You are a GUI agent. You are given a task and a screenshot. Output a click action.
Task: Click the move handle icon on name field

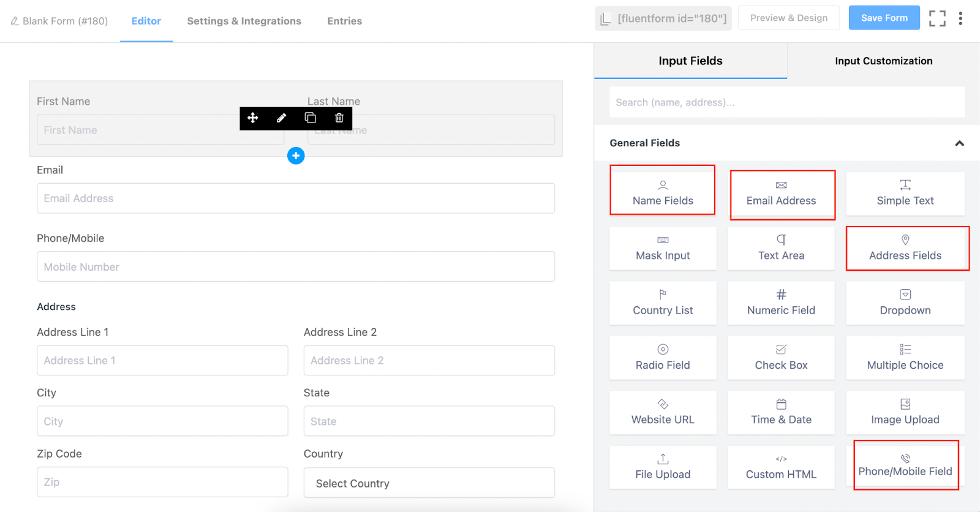252,118
